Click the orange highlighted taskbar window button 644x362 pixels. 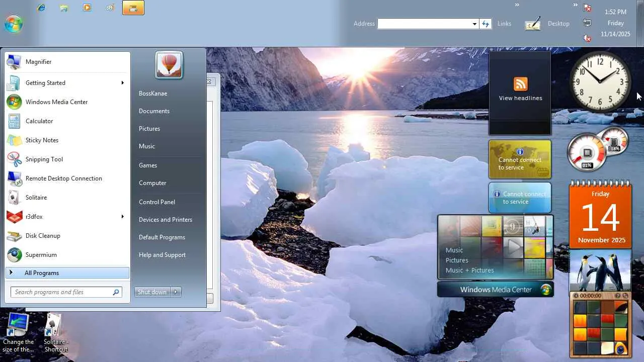click(133, 8)
